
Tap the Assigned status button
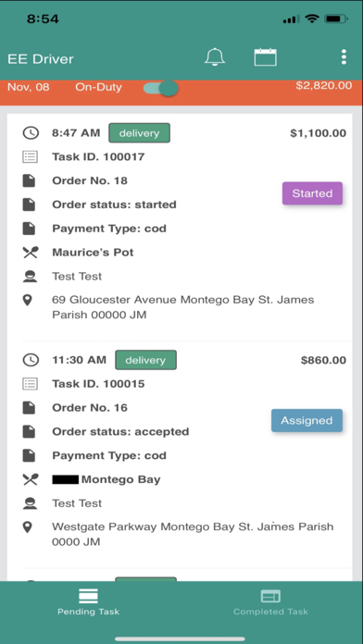tap(307, 421)
